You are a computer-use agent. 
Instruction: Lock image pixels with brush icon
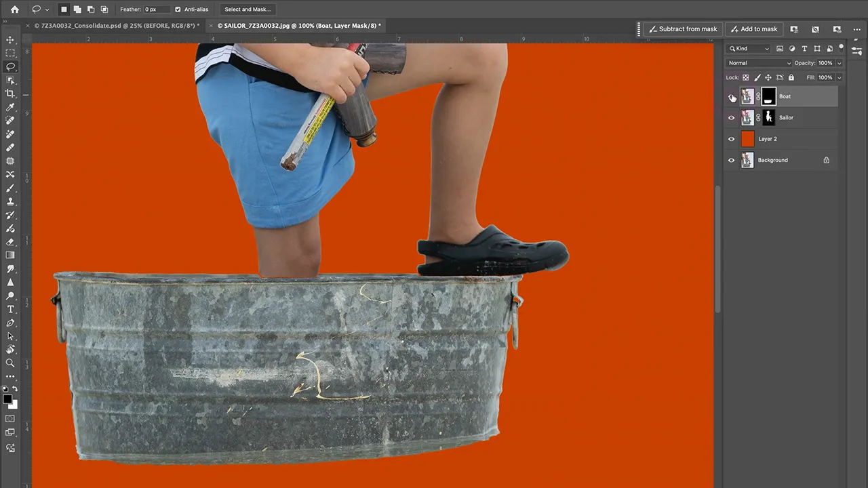pyautogui.click(x=757, y=77)
